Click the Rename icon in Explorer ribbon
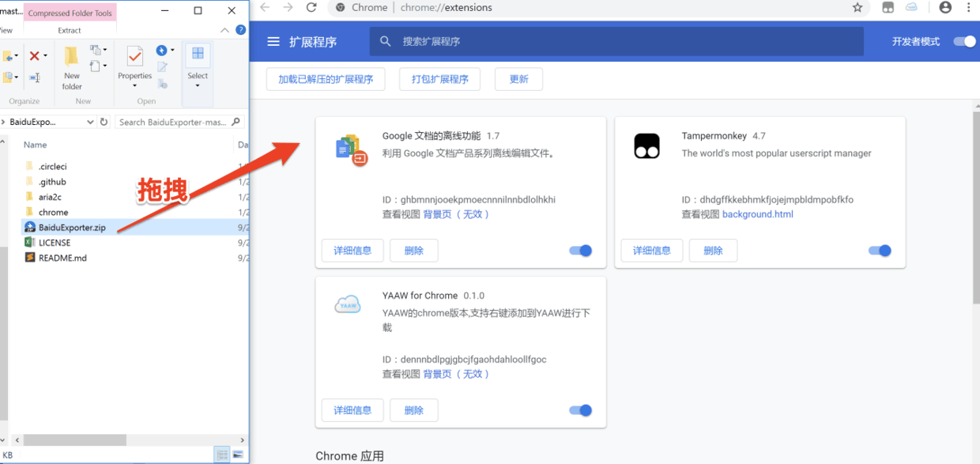 tap(34, 77)
